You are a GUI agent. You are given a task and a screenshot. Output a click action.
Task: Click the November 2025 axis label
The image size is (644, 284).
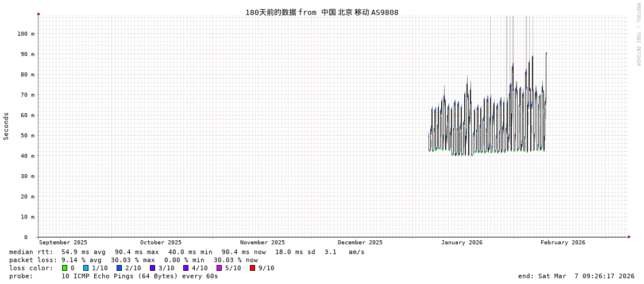point(262,243)
